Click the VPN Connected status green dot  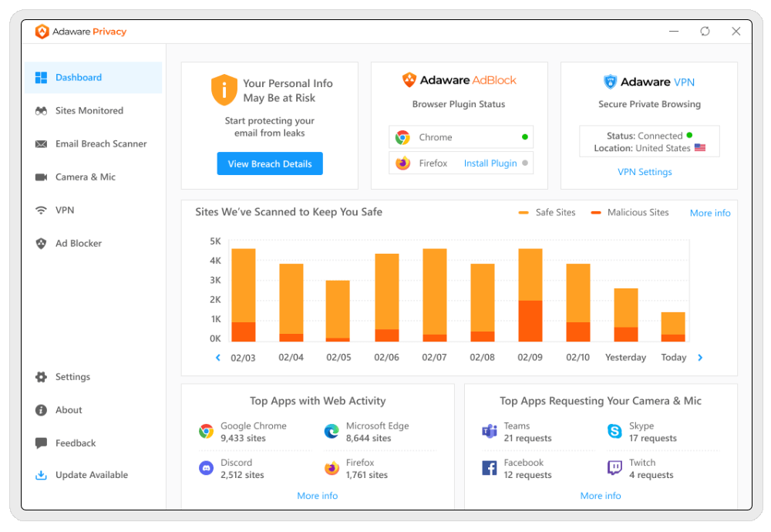(689, 136)
